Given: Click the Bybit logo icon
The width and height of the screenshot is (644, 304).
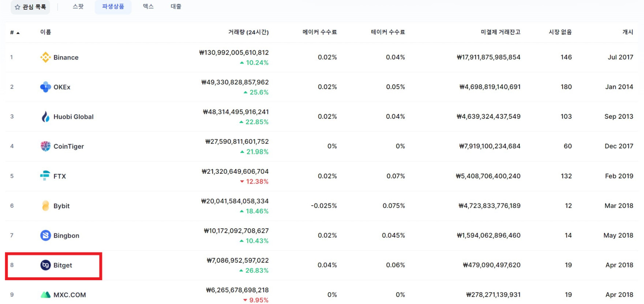Looking at the screenshot, I should tap(45, 206).
